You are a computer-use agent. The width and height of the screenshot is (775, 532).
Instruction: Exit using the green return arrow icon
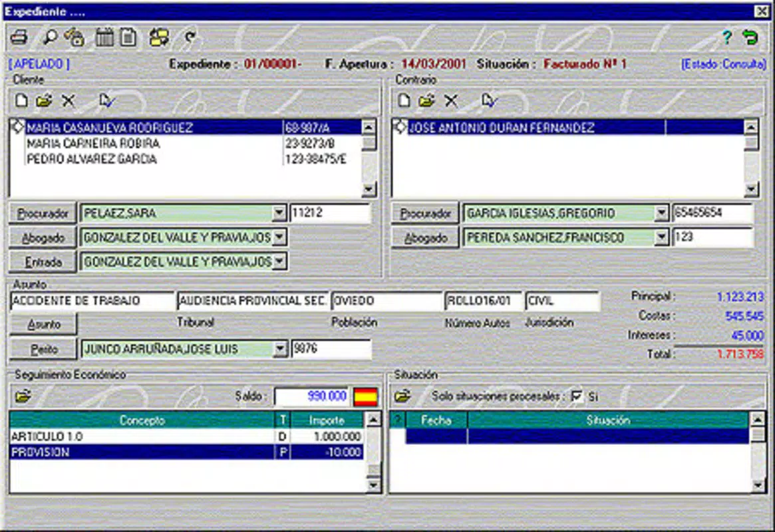[750, 37]
